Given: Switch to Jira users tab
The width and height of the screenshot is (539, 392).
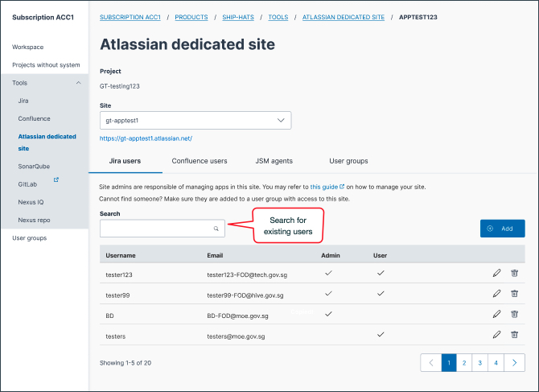Looking at the screenshot, I should click(125, 161).
